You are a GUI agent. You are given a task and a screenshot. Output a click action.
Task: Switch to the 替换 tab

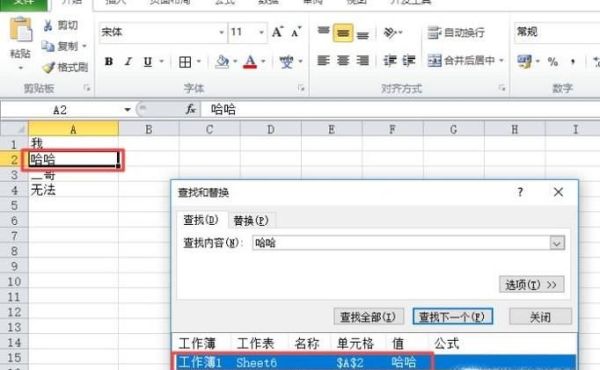[x=251, y=221]
